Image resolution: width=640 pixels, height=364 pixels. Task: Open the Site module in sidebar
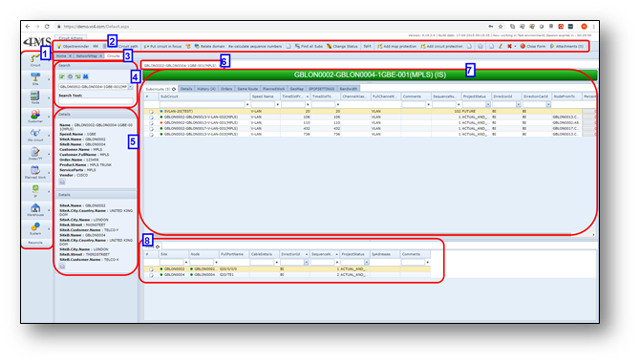click(x=35, y=79)
